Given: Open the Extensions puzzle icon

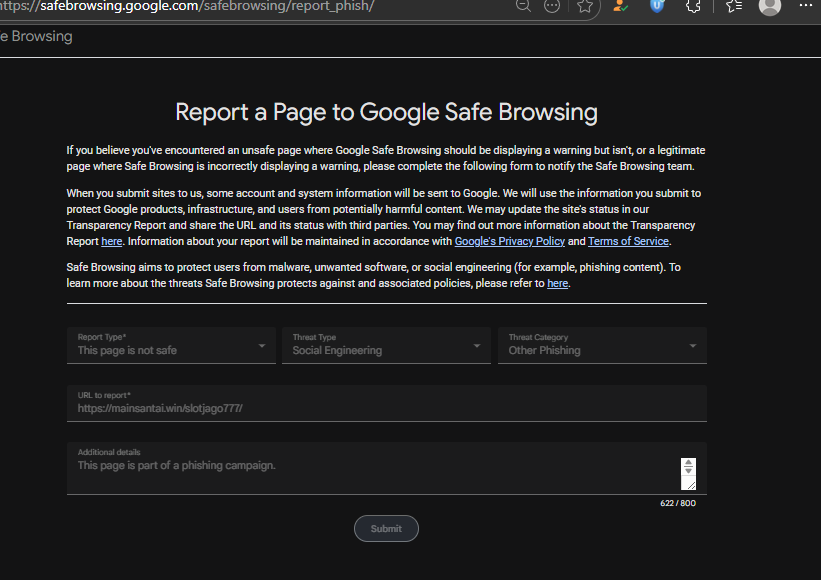Looking at the screenshot, I should 693,6.
